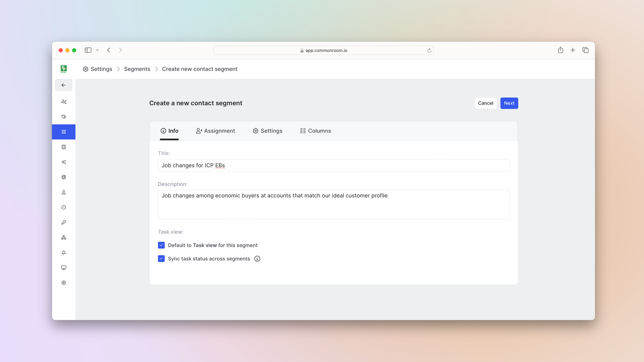Open a new browser tab with plus

pos(573,50)
